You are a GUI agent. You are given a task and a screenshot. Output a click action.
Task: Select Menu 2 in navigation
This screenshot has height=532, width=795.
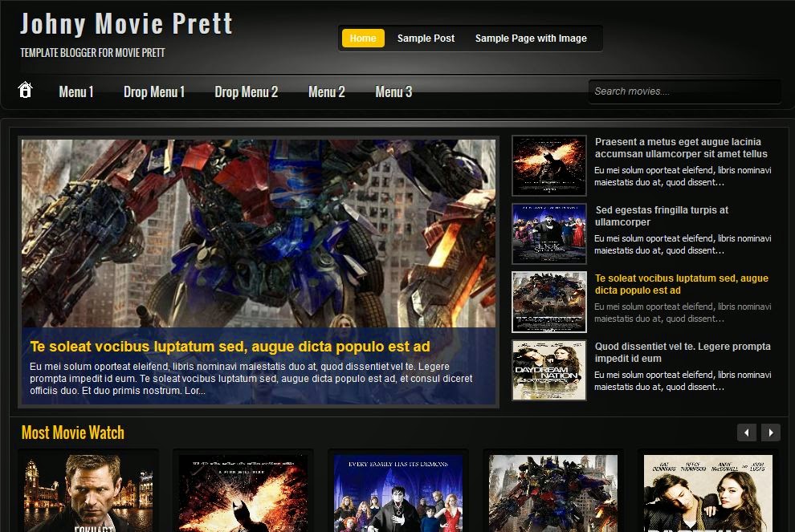coord(327,92)
